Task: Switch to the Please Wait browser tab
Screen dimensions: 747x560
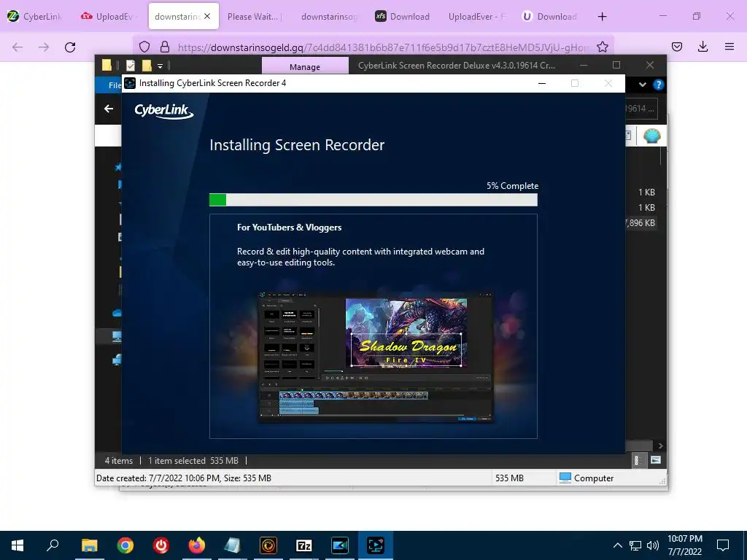Action: pyautogui.click(x=255, y=16)
